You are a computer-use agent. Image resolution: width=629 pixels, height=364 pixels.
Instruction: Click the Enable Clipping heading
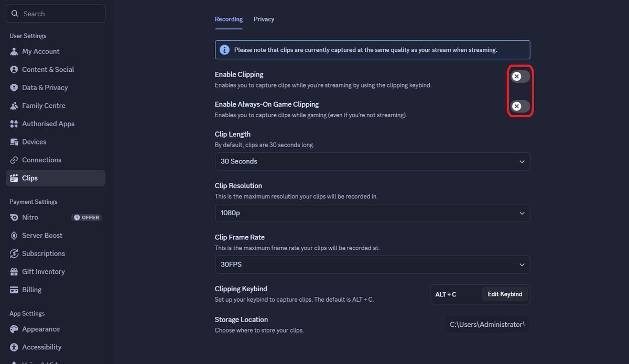(239, 74)
